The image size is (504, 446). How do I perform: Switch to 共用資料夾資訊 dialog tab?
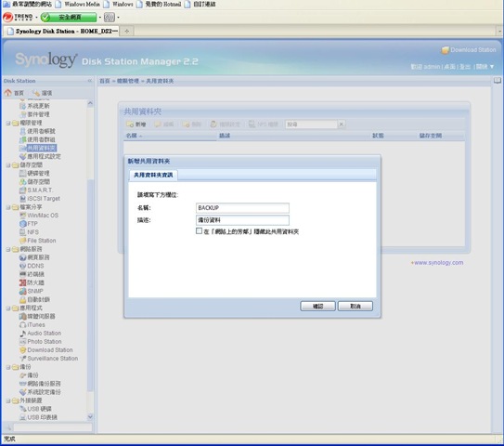[153, 175]
